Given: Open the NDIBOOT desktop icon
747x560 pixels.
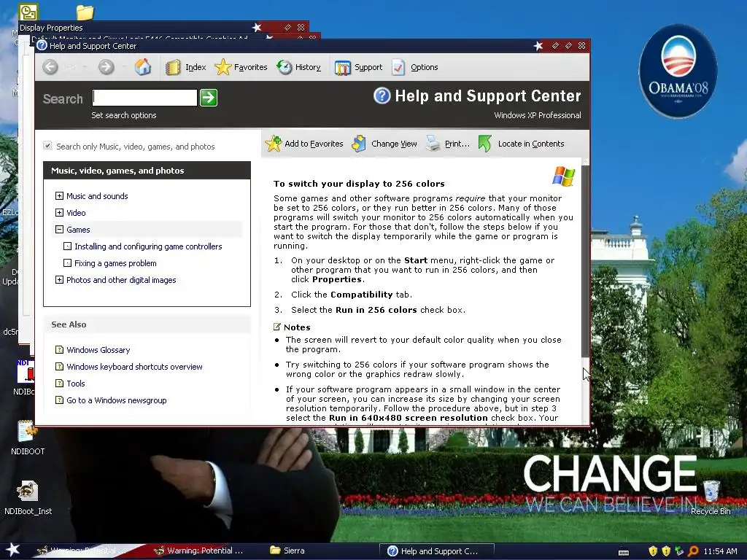Looking at the screenshot, I should pos(28,432).
